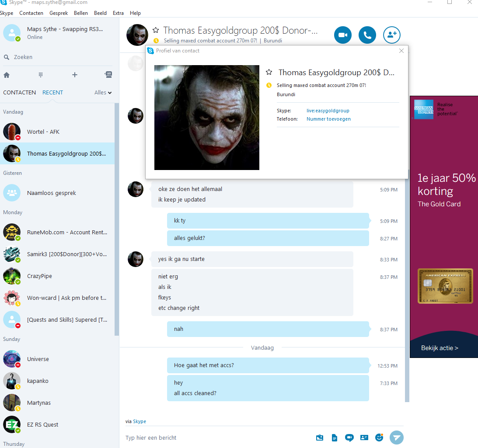Screen dimensions: 478x448
Task: Expand the Alles filter dropdown
Action: click(103, 93)
